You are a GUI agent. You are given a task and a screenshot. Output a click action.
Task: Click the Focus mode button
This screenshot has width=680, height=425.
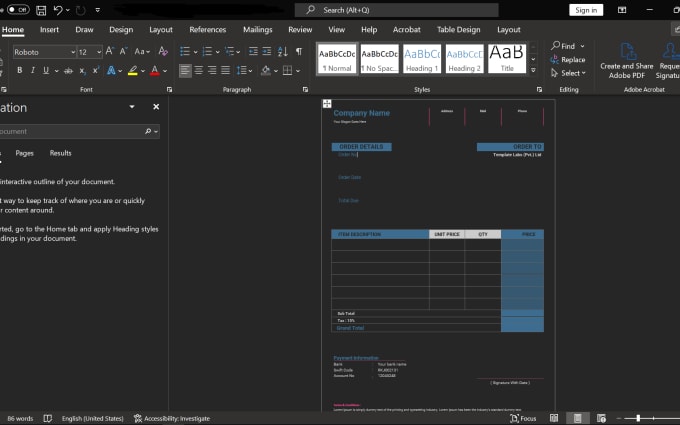pyautogui.click(x=523, y=418)
